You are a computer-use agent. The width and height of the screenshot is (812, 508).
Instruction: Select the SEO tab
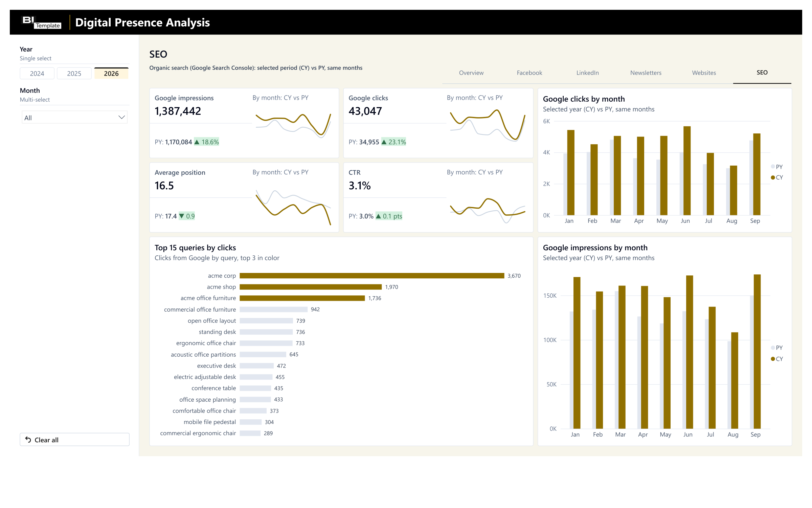(762, 73)
